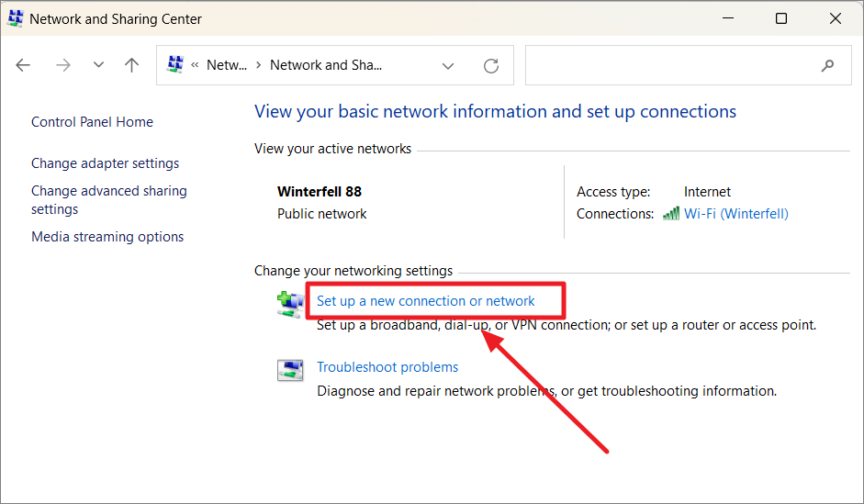Expand the address bar history dropdown
This screenshot has height=504, width=864.
(x=448, y=65)
